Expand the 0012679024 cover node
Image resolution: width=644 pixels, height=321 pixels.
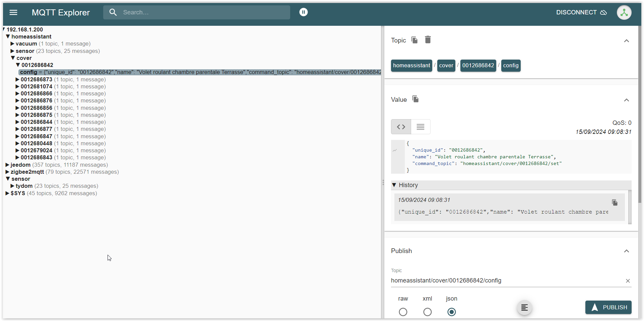[17, 150]
